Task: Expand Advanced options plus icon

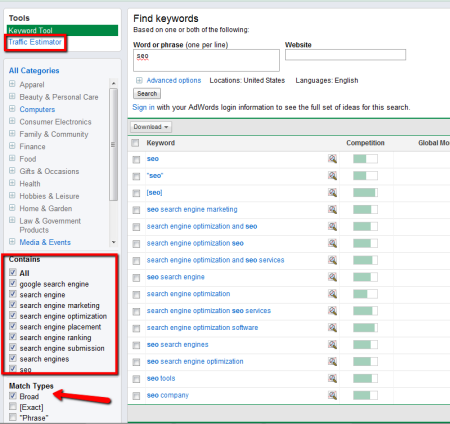Action: point(139,80)
